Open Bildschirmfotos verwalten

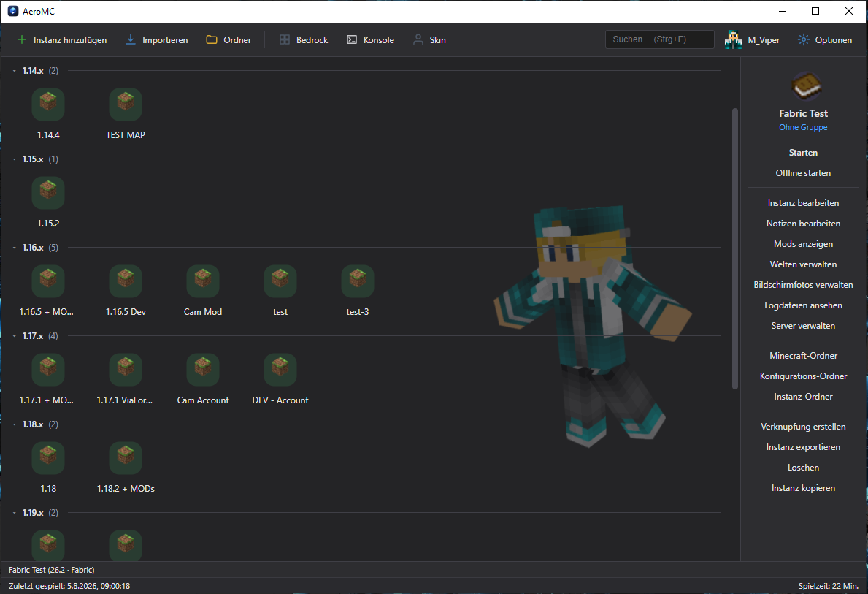point(803,285)
